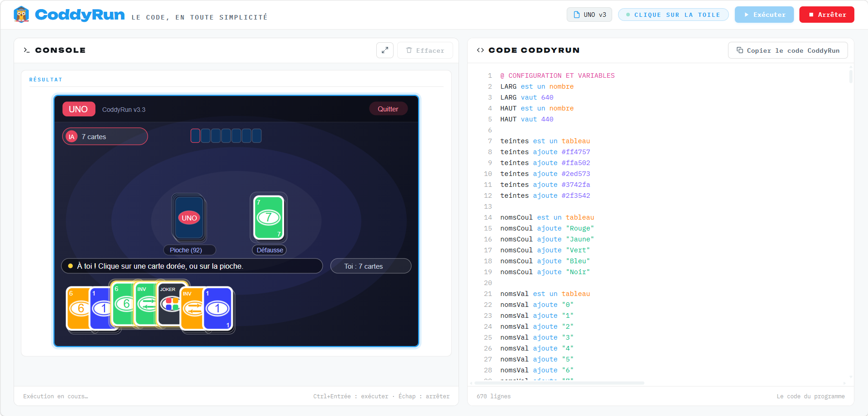
Task: Click code line 'nomsCoul ajoute "Jaune"'
Action: pyautogui.click(x=547, y=239)
